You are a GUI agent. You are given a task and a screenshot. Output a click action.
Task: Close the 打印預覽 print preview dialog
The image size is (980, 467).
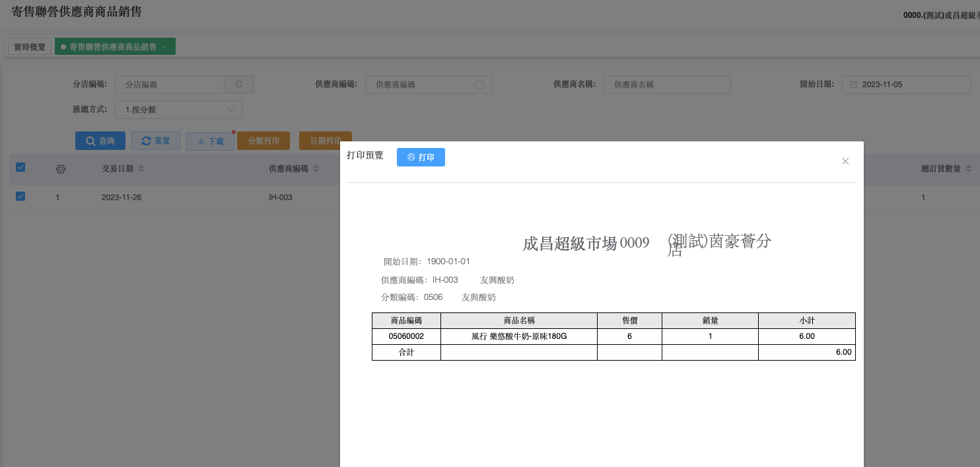[845, 161]
